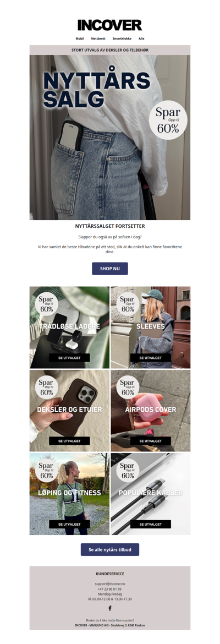Click the Spar 60% badge on hero image
This screenshot has height=644, width=220.
click(x=168, y=120)
